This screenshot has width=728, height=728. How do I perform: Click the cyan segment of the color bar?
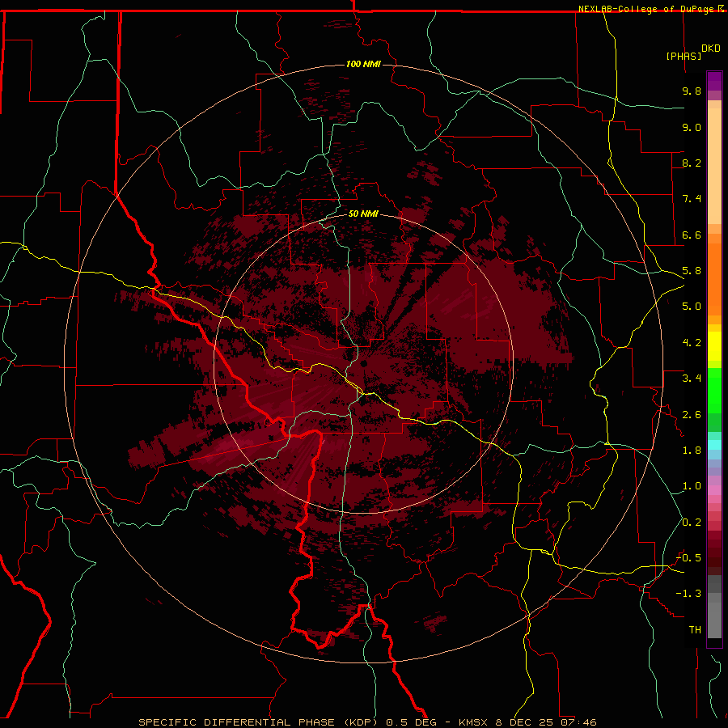[x=714, y=445]
